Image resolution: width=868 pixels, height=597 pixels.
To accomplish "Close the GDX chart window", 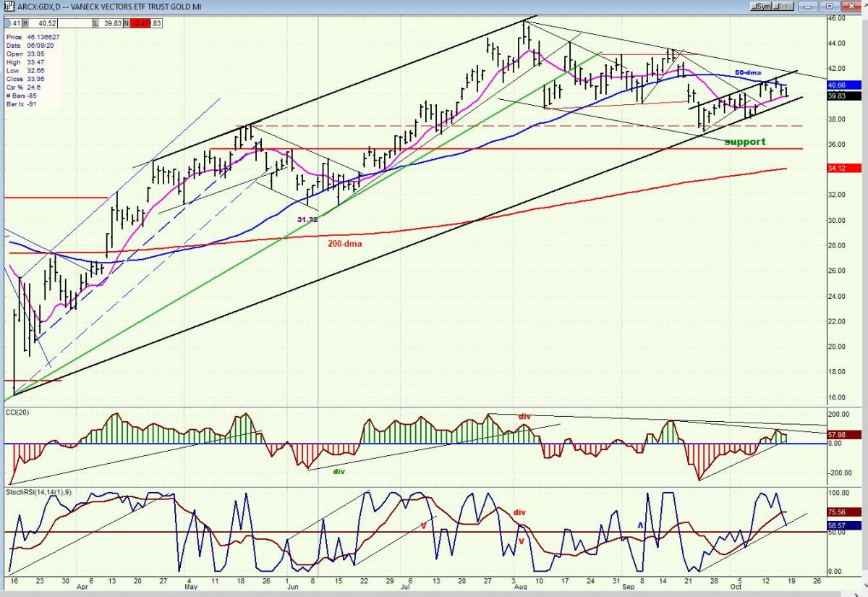I will 851,7.
